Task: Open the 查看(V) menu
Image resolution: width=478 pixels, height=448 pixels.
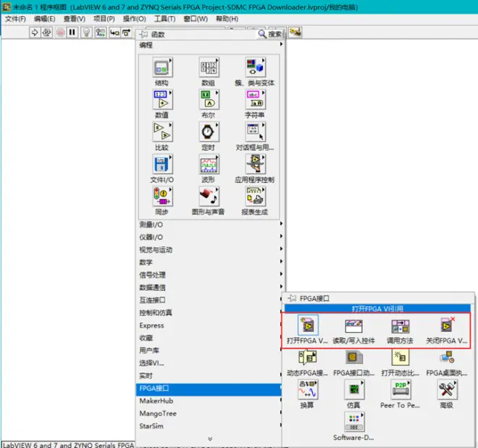Action: tap(75, 19)
